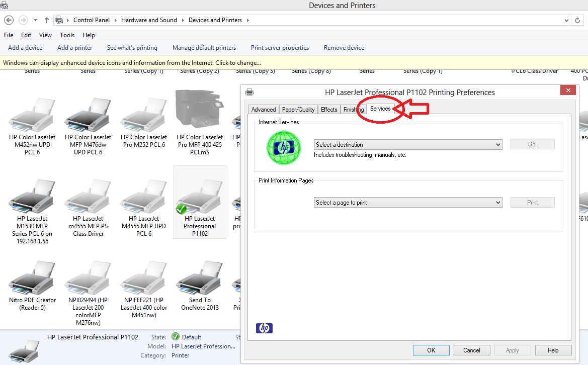The width and height of the screenshot is (588, 365).
Task: Click See what's printing
Action: [x=132, y=48]
